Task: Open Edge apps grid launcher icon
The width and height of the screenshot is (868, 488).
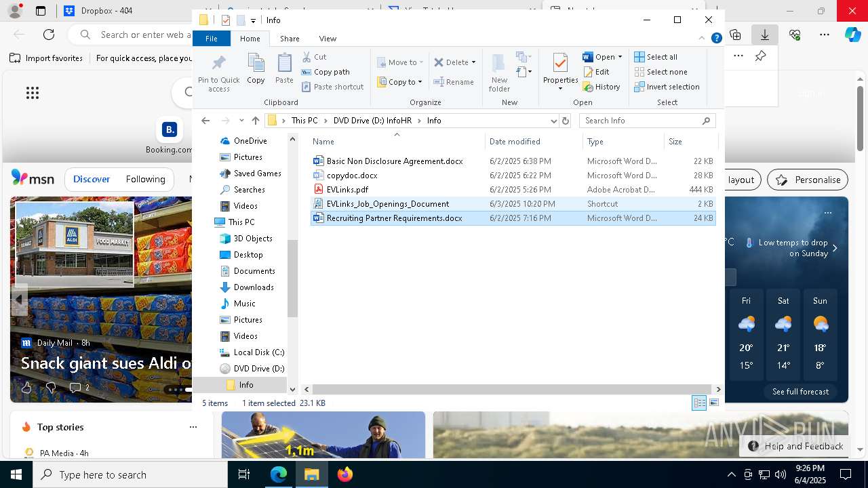Action: point(33,93)
